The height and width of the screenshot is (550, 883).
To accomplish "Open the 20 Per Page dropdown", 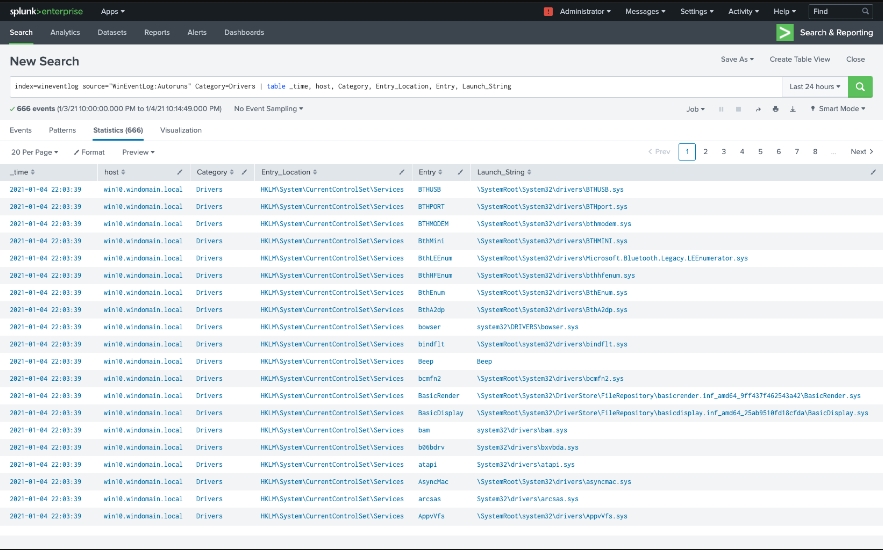I will 34,152.
